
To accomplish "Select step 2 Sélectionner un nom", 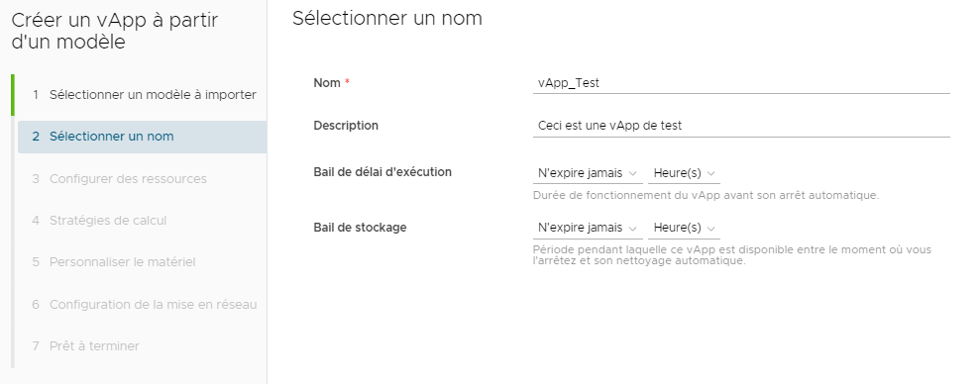I will 143,137.
